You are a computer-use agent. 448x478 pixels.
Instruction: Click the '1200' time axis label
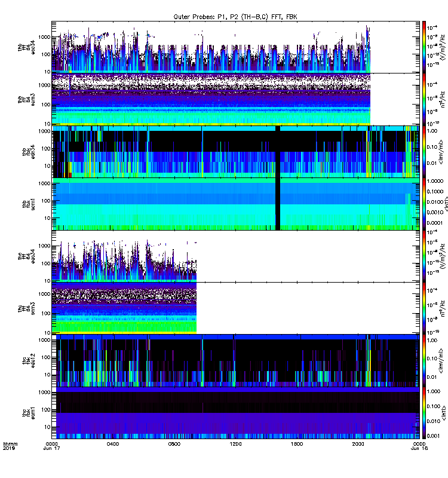235,444
